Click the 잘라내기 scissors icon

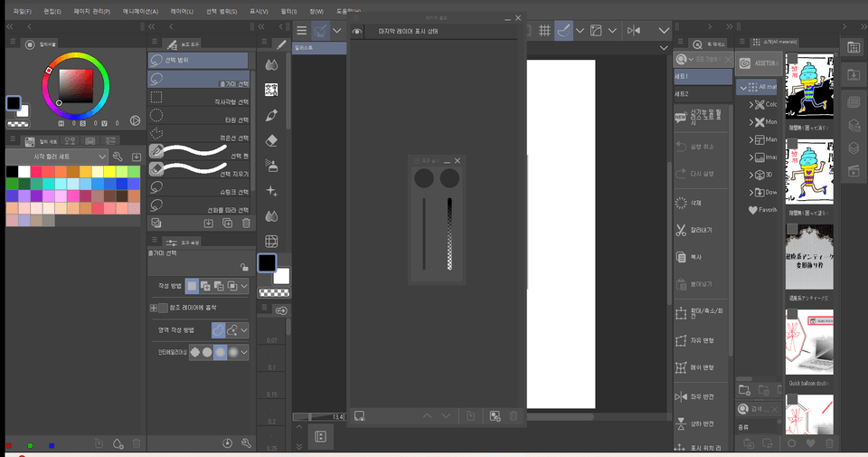681,230
